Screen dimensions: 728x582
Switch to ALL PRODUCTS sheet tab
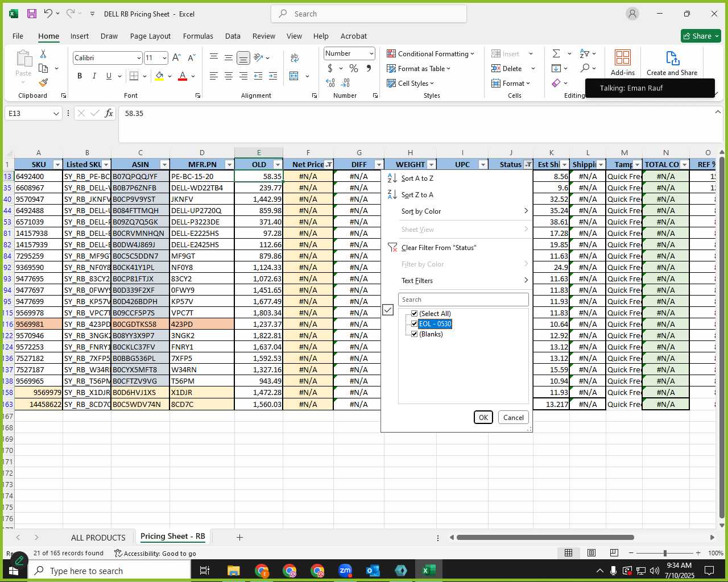pyautogui.click(x=98, y=537)
